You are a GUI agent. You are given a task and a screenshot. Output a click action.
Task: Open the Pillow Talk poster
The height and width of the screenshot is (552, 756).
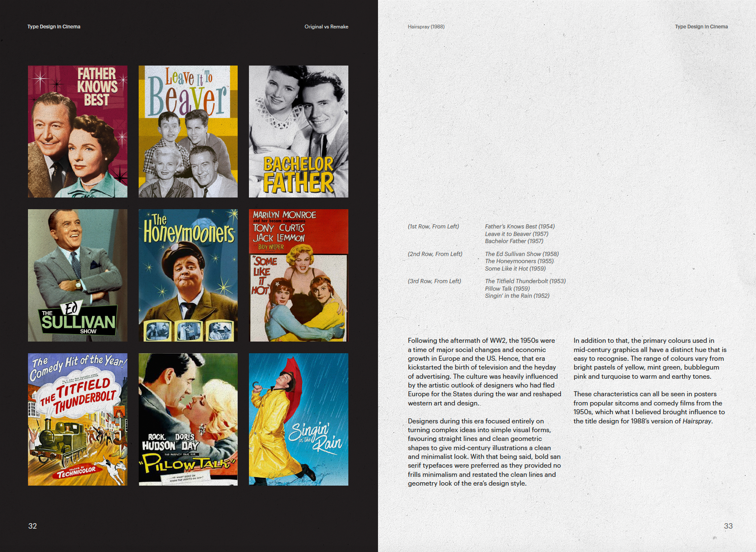tap(188, 420)
